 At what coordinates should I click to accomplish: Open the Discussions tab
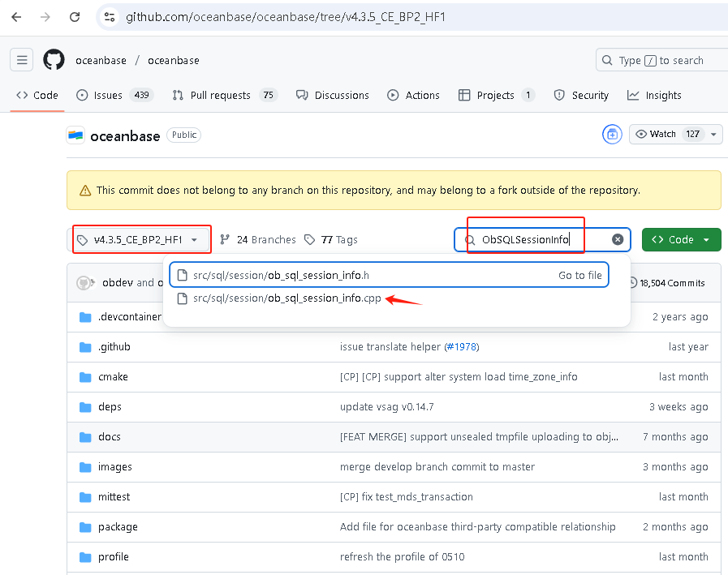coord(333,95)
